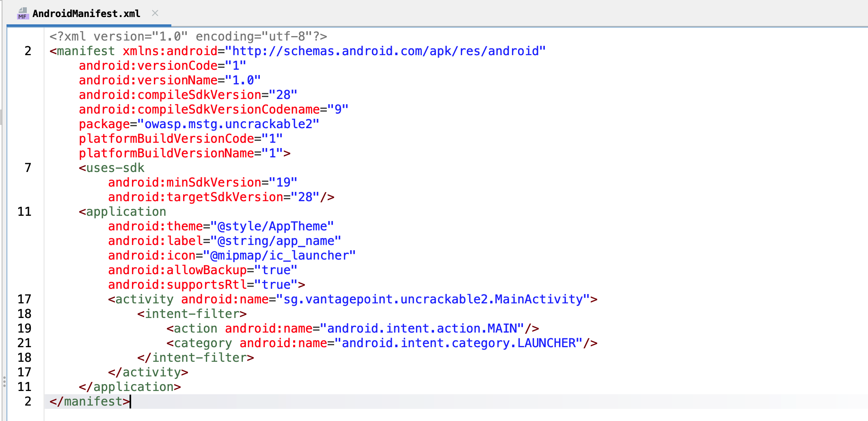Click android:compileSdkVersionCodename="9" attribute
This screenshot has height=421, width=868.
pyautogui.click(x=214, y=110)
